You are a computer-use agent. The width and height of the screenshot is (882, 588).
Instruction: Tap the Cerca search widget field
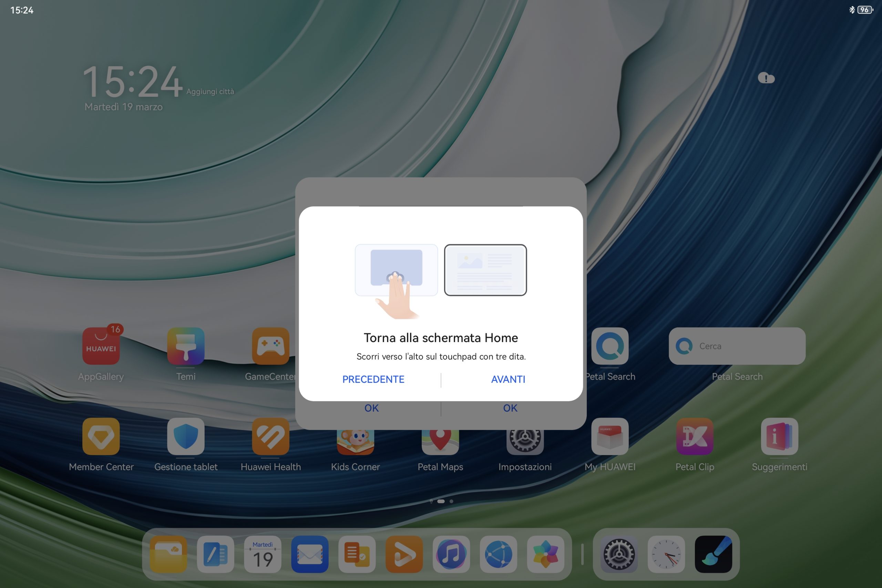coord(737,346)
